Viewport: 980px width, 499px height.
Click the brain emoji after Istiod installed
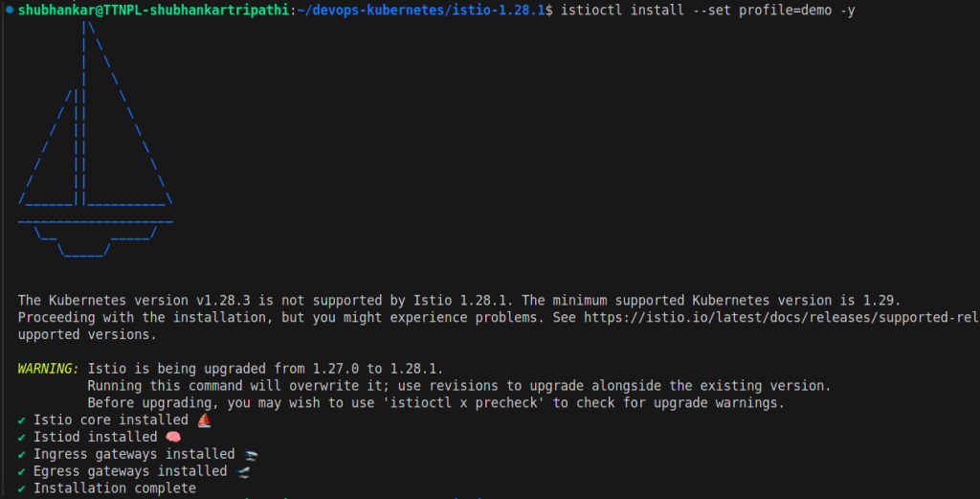tap(173, 438)
